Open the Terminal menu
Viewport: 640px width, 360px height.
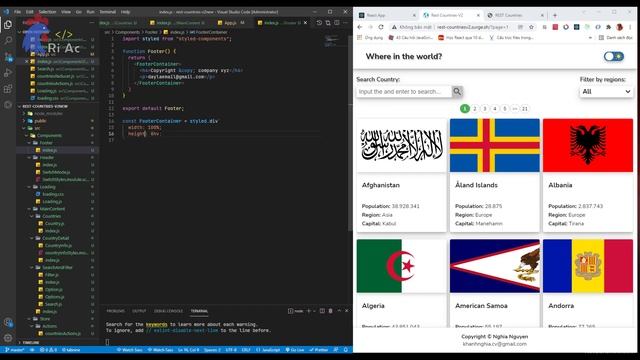coord(108,12)
